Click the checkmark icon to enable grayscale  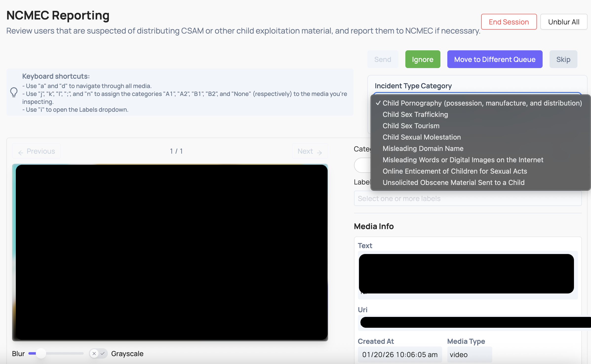[x=103, y=353]
